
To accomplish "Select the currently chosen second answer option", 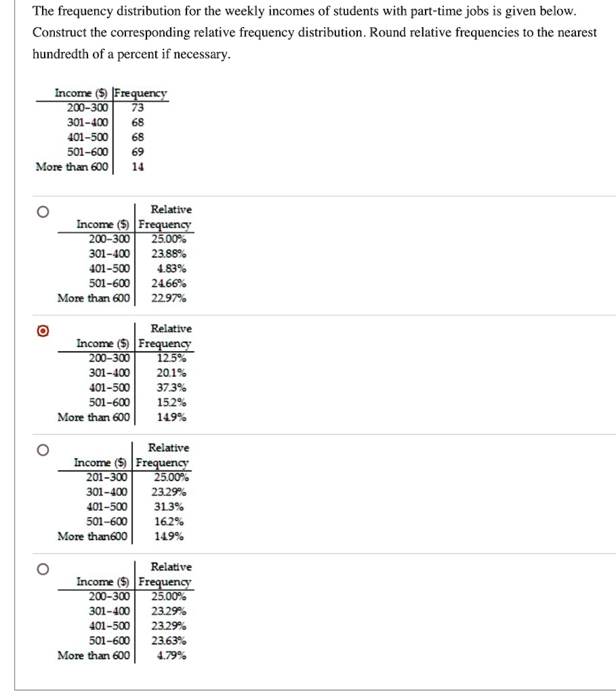I will (x=42, y=331).
